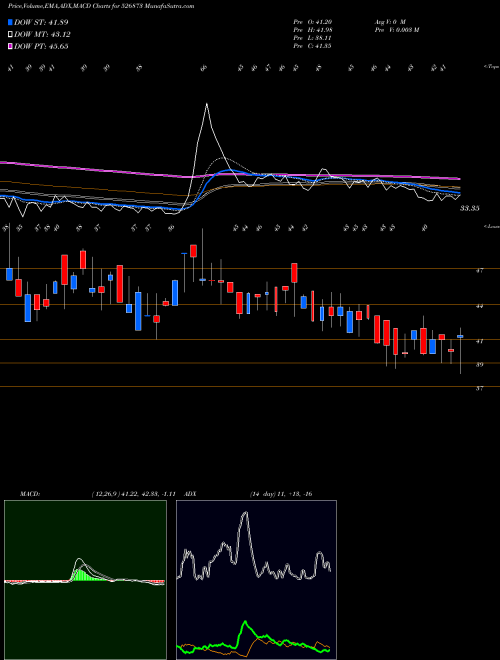This screenshot has height=660, width=500.
Task: Select the DOW PT: 45.65 legend label
Action: [x=41, y=46]
